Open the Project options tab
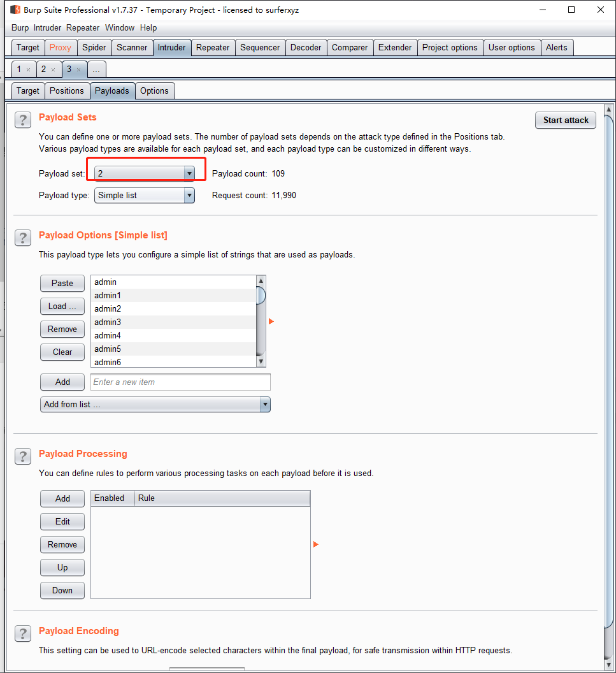Image resolution: width=616 pixels, height=673 pixels. (x=450, y=47)
